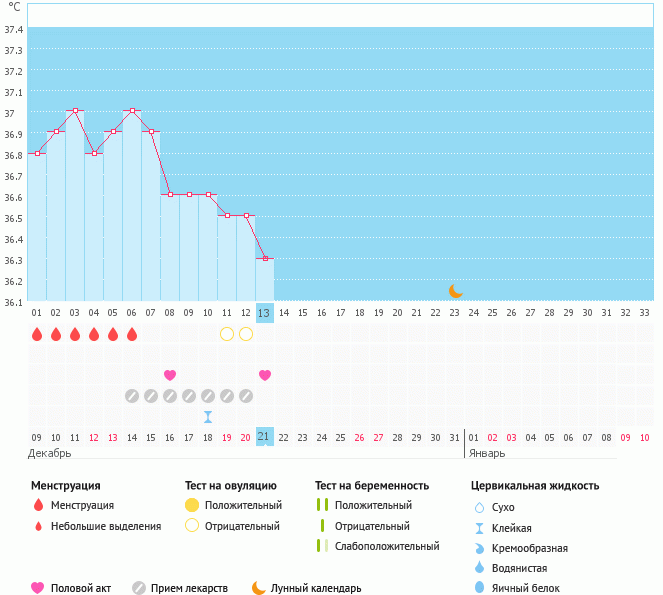Viewport: 663px width, 595px height.
Task: Click the medication icon on cycle day 12
Action: coord(246,396)
